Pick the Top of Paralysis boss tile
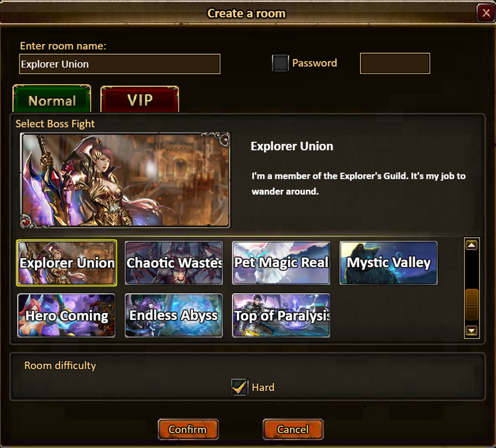 (x=281, y=316)
